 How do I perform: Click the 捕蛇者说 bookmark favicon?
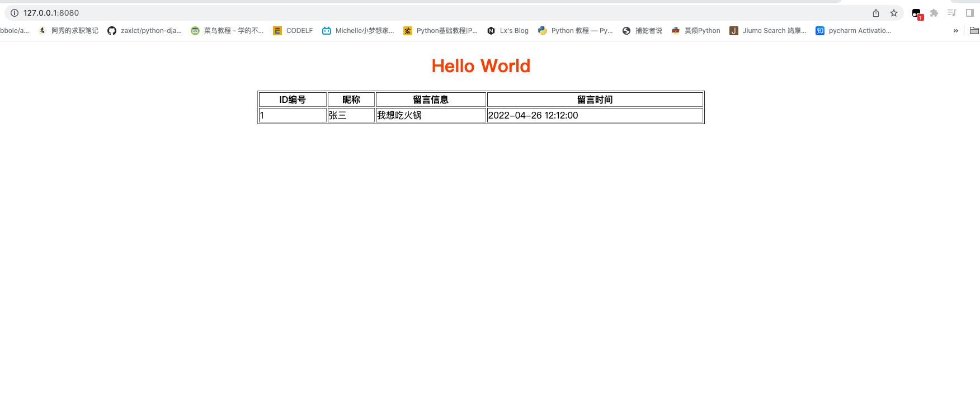click(x=626, y=31)
